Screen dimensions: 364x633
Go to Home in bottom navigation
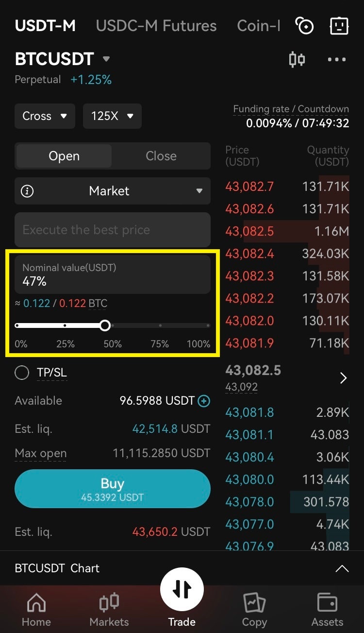pyautogui.click(x=36, y=610)
